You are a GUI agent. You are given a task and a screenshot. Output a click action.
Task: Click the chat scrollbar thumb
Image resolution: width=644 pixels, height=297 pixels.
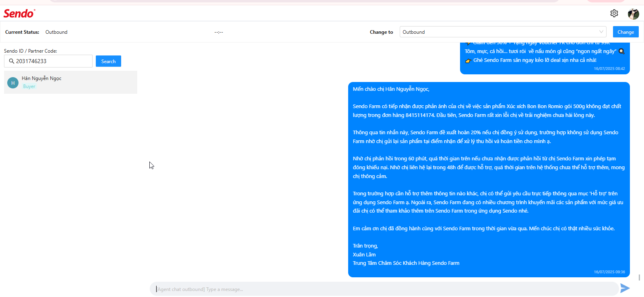[639, 277]
